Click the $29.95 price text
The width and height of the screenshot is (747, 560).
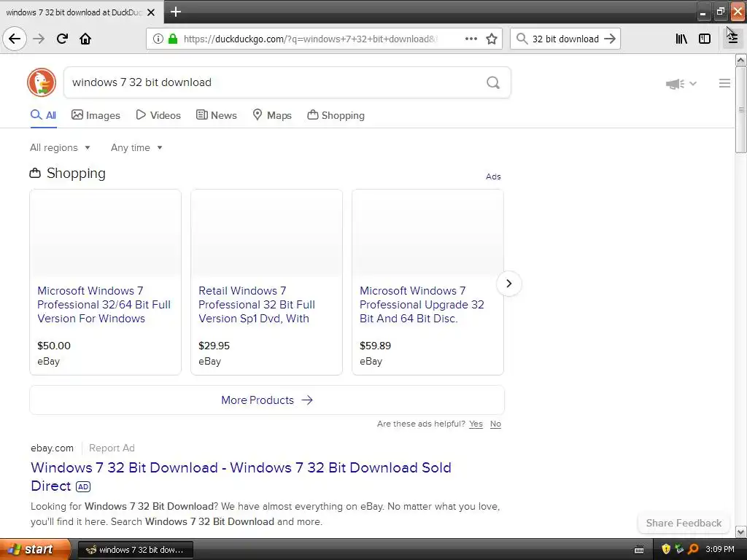tap(214, 346)
